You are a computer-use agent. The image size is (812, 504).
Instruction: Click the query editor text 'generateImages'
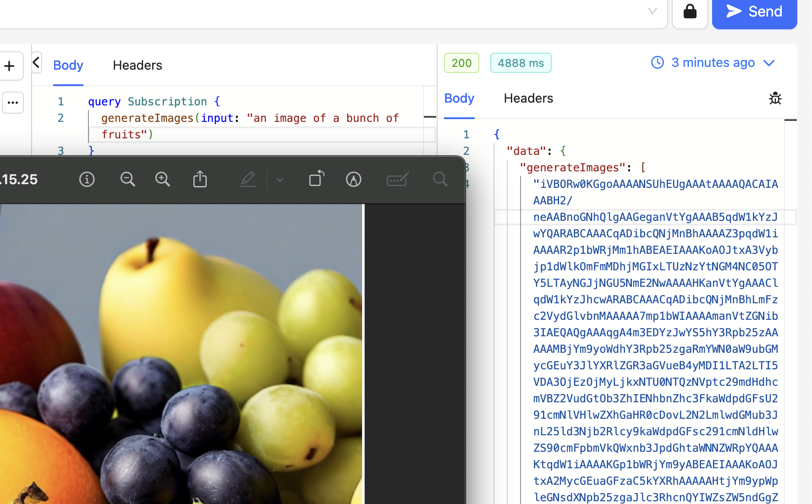coord(148,118)
